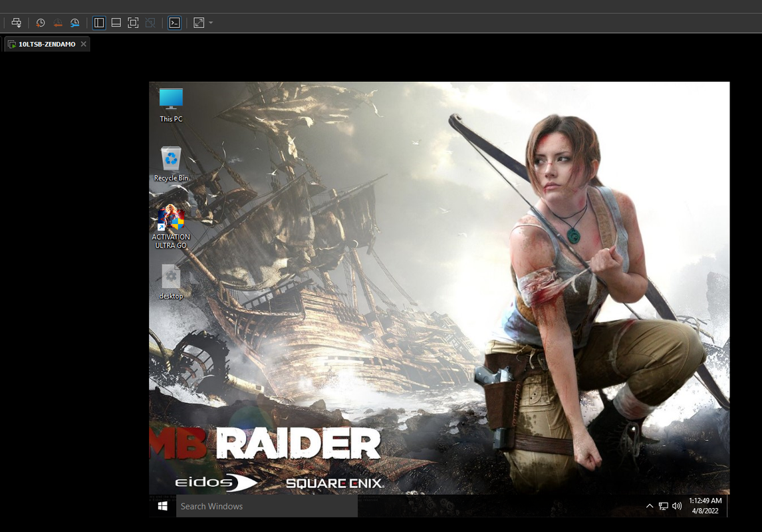Toggle the thumbnail bar view icon
This screenshot has width=762, height=532.
(x=116, y=23)
